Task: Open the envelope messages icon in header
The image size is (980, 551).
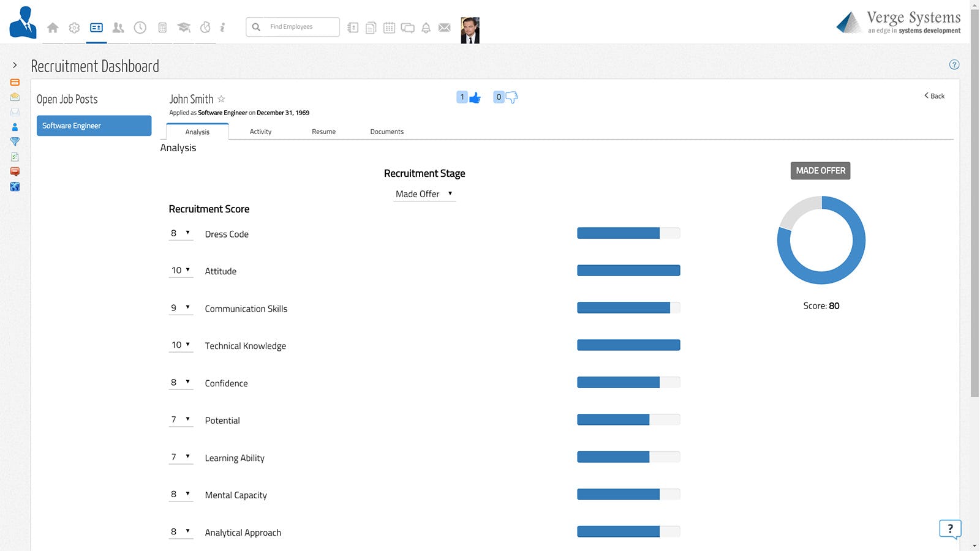Action: click(445, 28)
